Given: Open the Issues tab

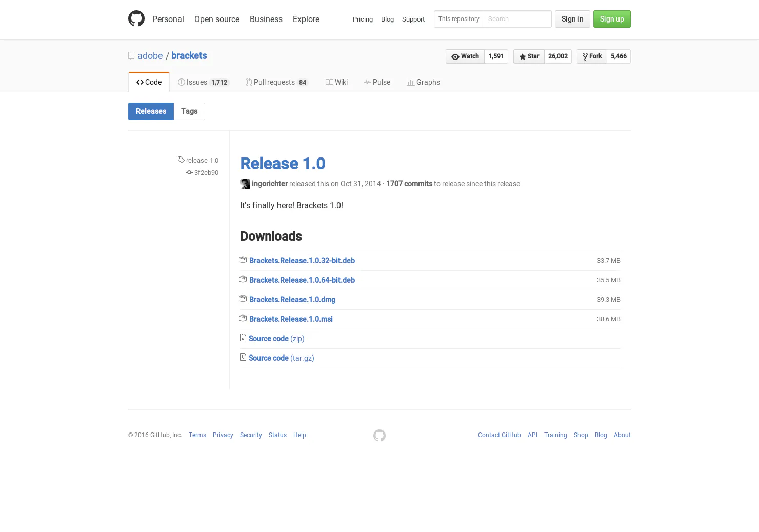Looking at the screenshot, I should point(203,82).
